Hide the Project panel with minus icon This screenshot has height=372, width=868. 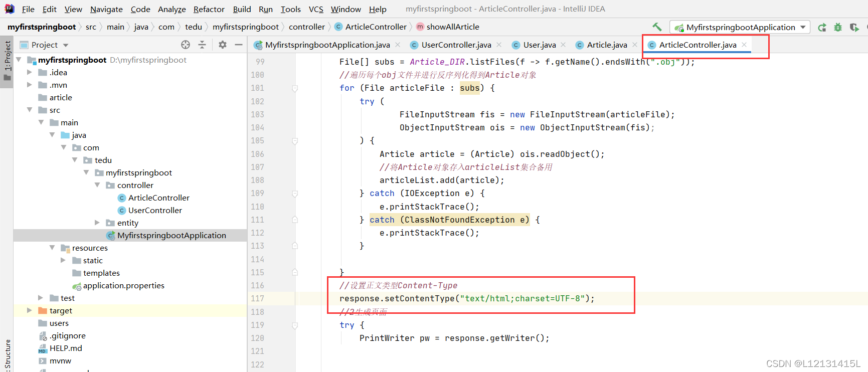click(239, 45)
